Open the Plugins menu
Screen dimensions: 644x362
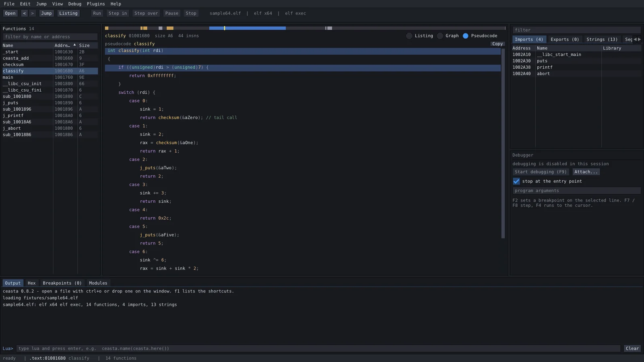click(x=96, y=4)
